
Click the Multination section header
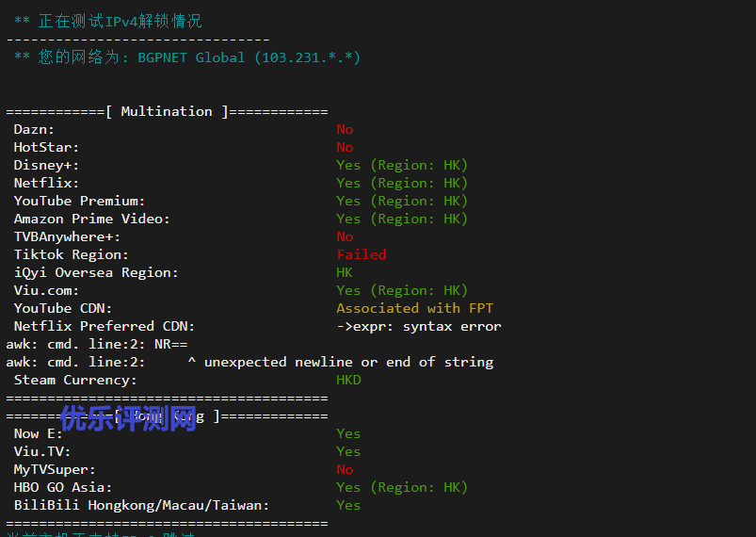coord(167,111)
